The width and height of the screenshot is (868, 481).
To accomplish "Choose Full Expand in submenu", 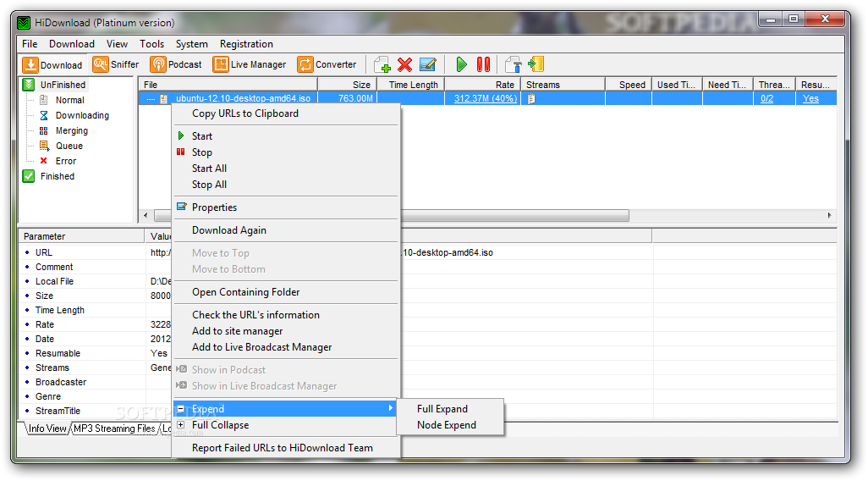I will pos(450,409).
